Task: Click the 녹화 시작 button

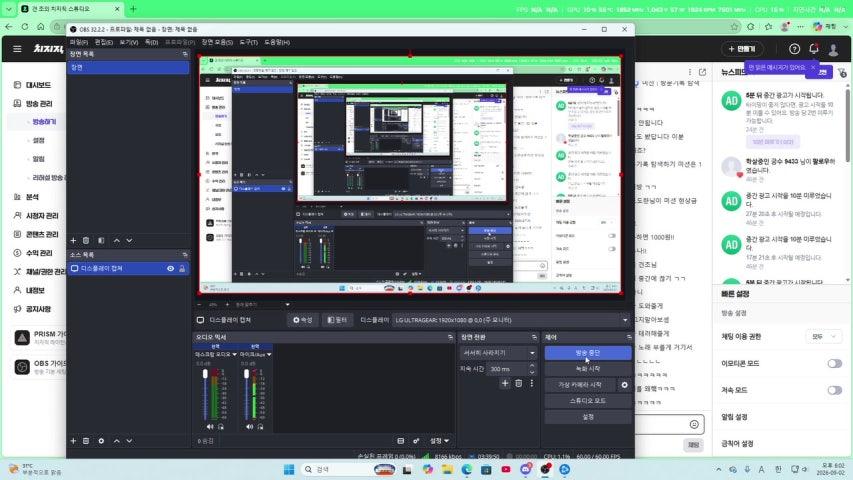Action: [588, 369]
